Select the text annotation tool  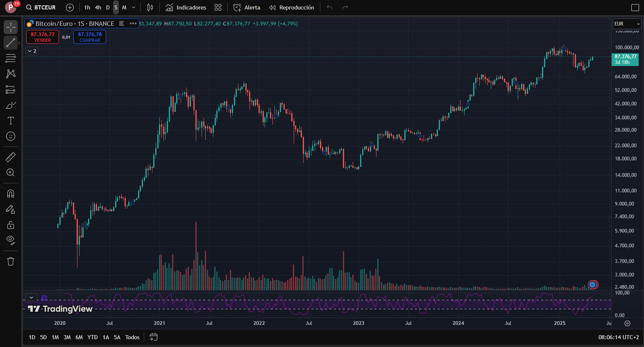coord(11,121)
